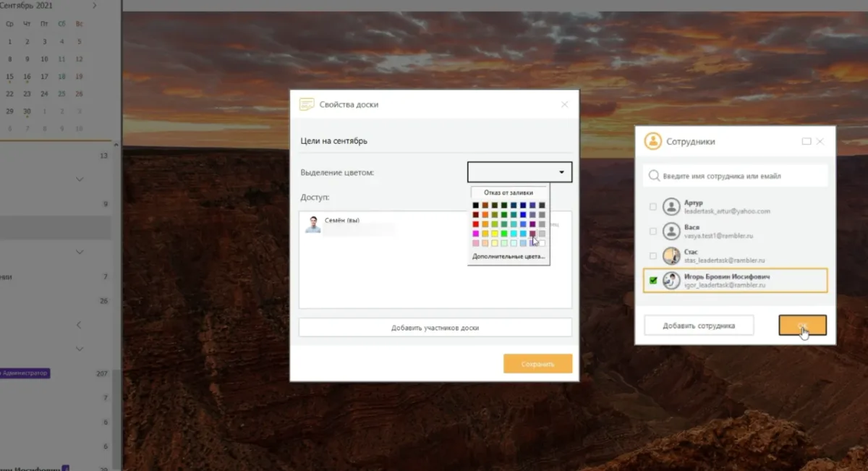Select Отказ от заливки option
The width and height of the screenshot is (868, 471).
(509, 192)
